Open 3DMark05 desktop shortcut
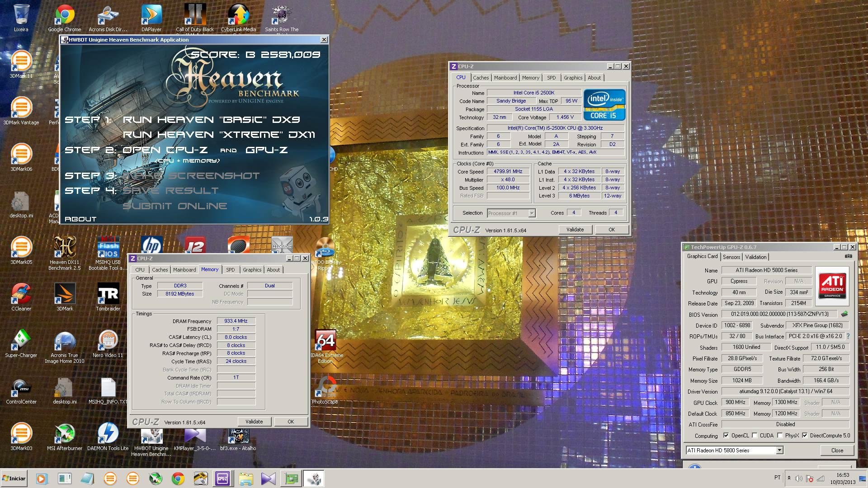Screen dimensions: 868x488 point(21,251)
